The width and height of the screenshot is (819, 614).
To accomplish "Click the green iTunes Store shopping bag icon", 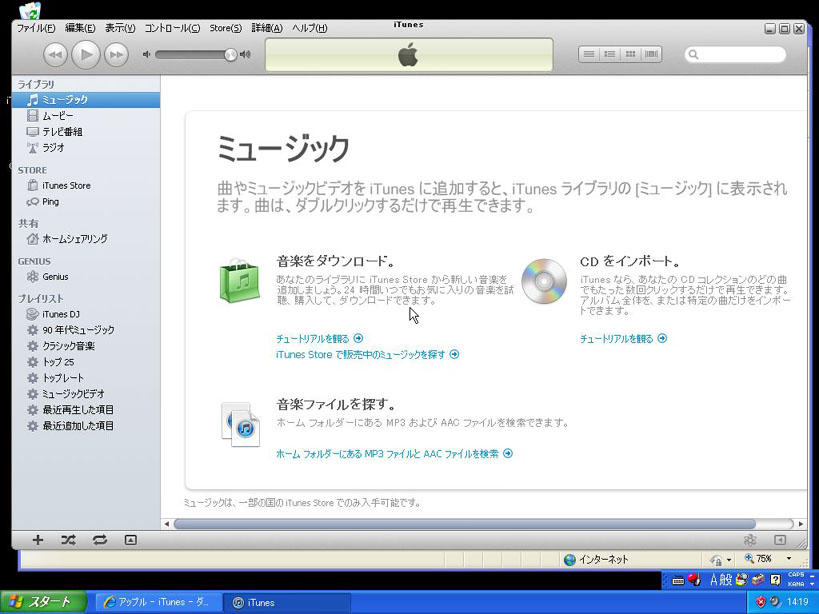I will click(240, 280).
